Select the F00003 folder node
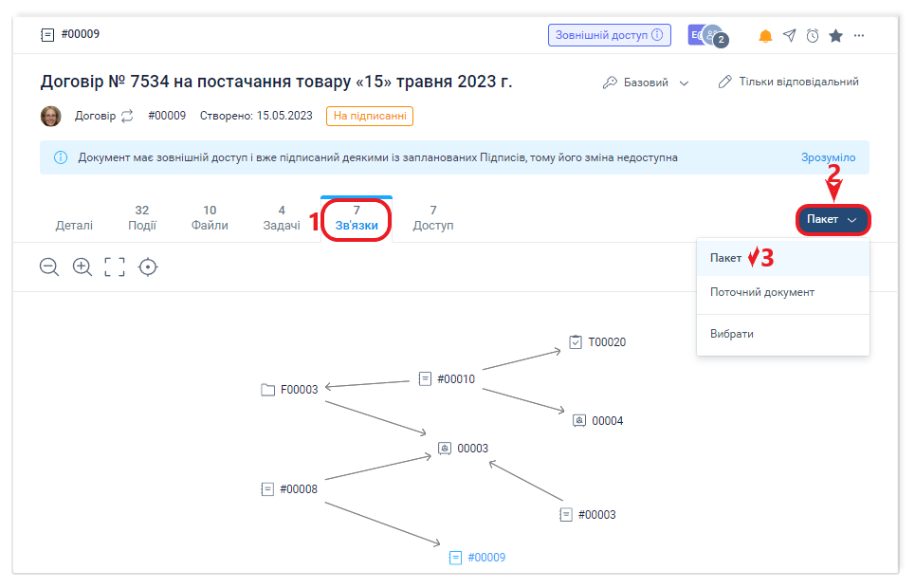Viewport: 915px width, 588px height. [290, 390]
